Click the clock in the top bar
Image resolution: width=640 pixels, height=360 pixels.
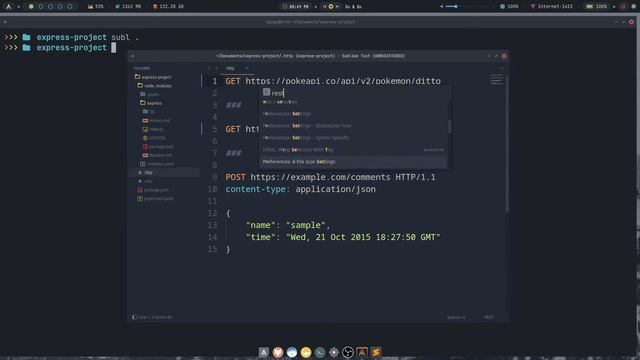coord(296,7)
